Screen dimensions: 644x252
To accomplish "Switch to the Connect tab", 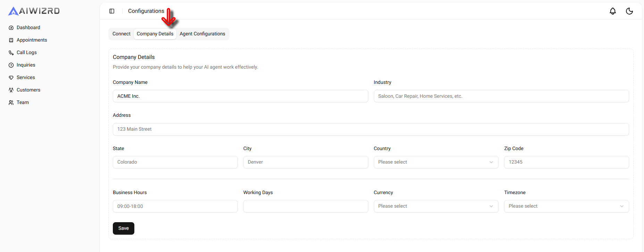I will (121, 34).
